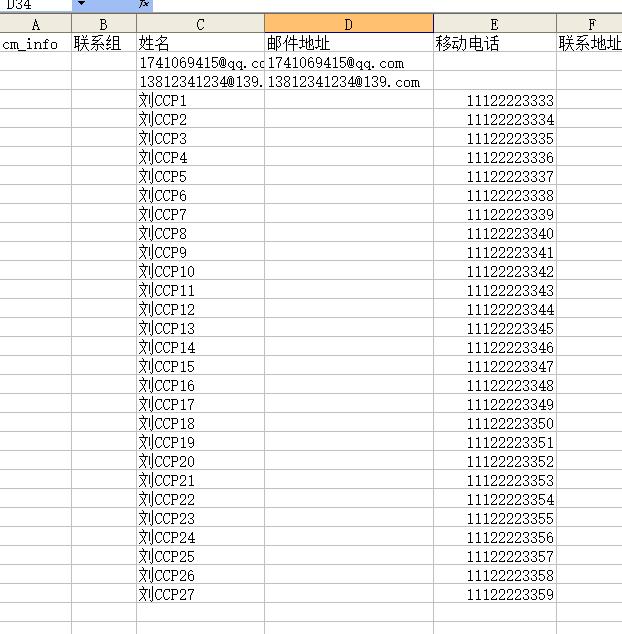Screen dimensions: 622x634
Task: Click email 13812341234@139.com in column D
Action: click(x=348, y=82)
